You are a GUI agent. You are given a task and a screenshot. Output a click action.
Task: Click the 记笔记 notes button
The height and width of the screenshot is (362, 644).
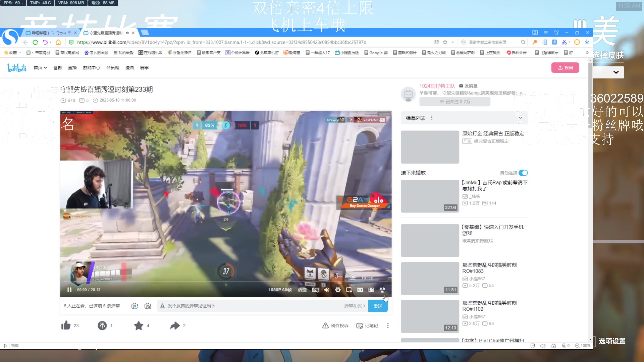[x=367, y=325]
